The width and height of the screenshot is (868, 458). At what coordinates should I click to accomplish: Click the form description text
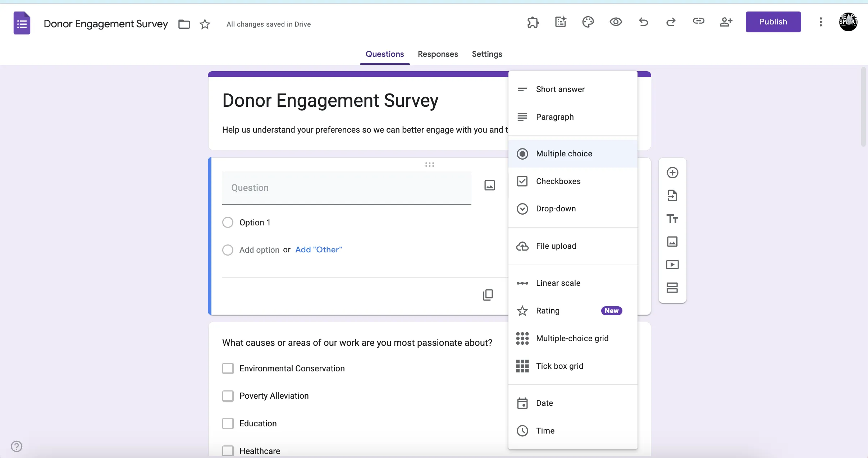pos(365,130)
